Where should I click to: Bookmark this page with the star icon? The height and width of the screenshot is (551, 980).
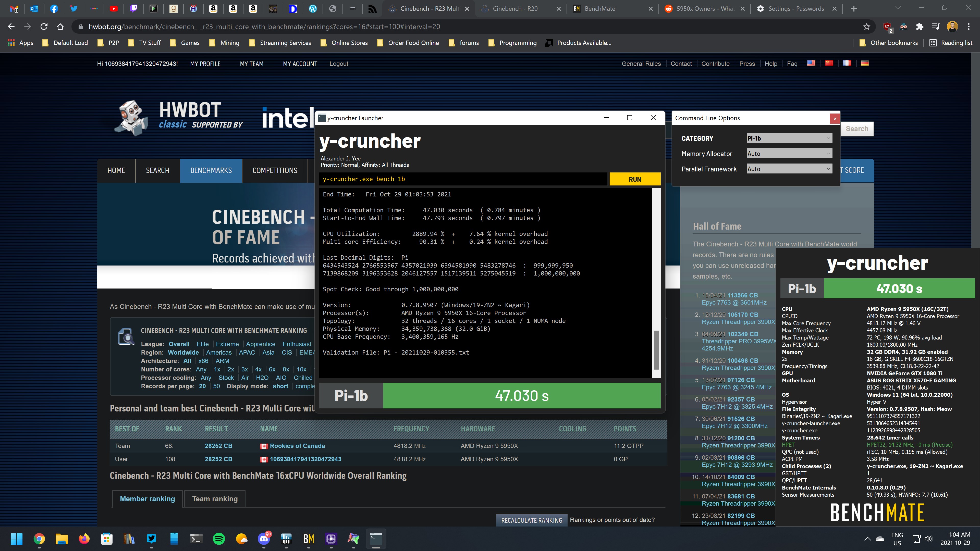pyautogui.click(x=866, y=27)
